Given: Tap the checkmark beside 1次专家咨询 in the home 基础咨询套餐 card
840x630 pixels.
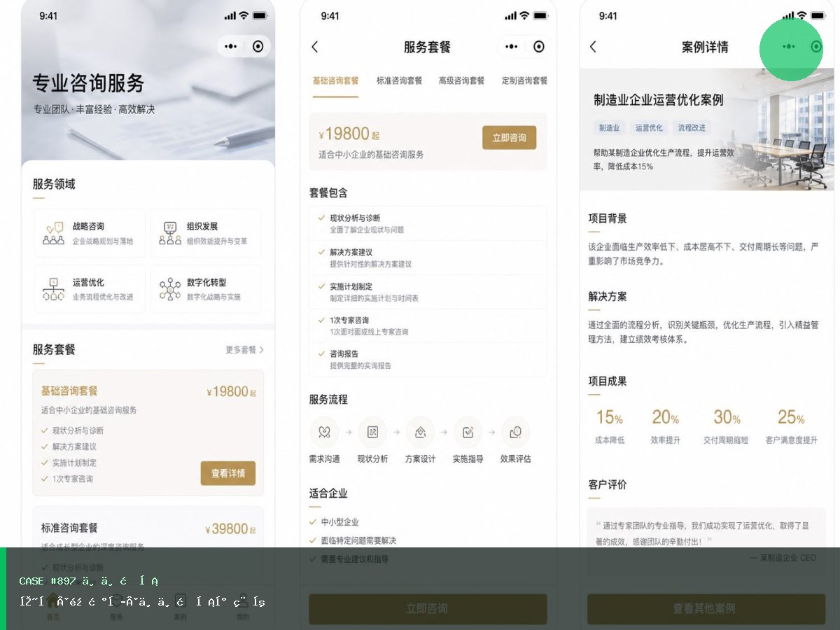Looking at the screenshot, I should (x=45, y=479).
